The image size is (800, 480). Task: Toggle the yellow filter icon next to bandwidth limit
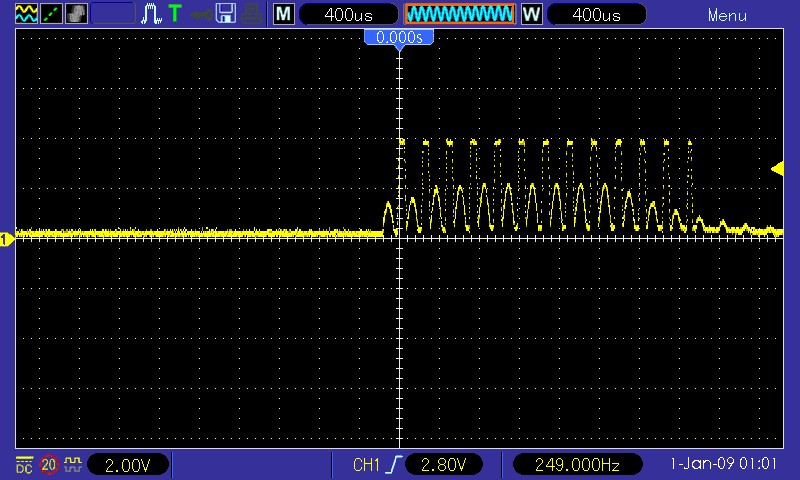coord(72,465)
